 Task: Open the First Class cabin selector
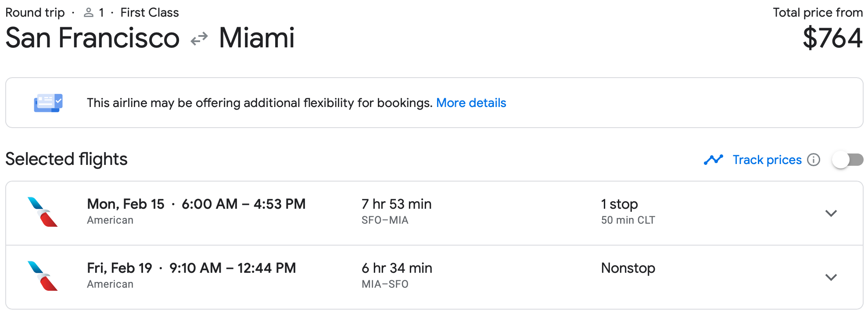click(150, 12)
